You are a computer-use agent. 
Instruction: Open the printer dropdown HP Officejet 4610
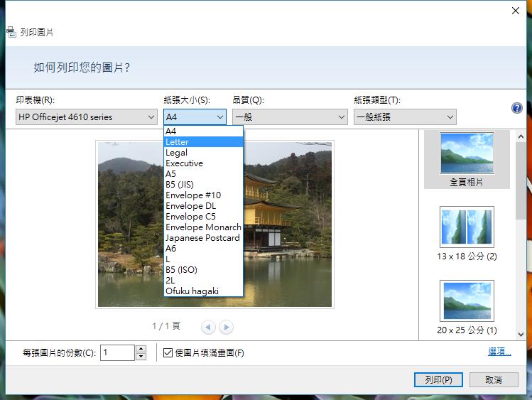click(86, 117)
